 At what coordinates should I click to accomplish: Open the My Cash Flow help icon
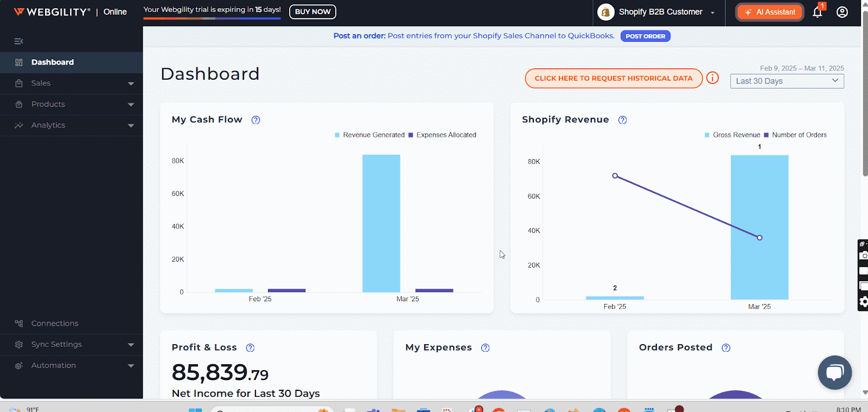coord(256,120)
